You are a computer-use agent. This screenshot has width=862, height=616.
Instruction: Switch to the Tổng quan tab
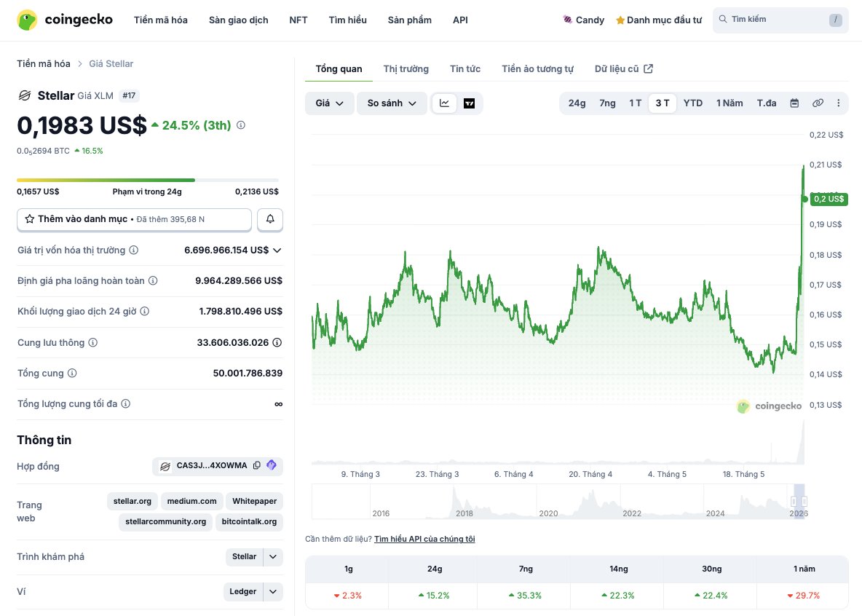339,68
